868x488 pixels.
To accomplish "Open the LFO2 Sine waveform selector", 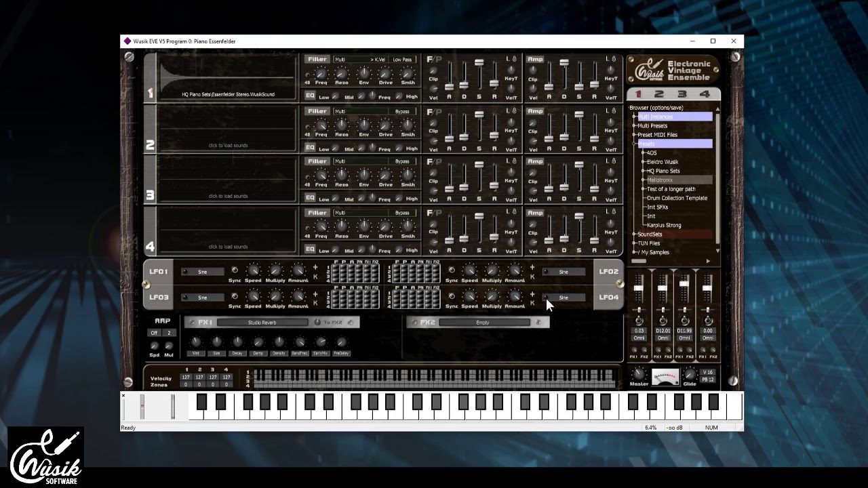I will coord(564,272).
